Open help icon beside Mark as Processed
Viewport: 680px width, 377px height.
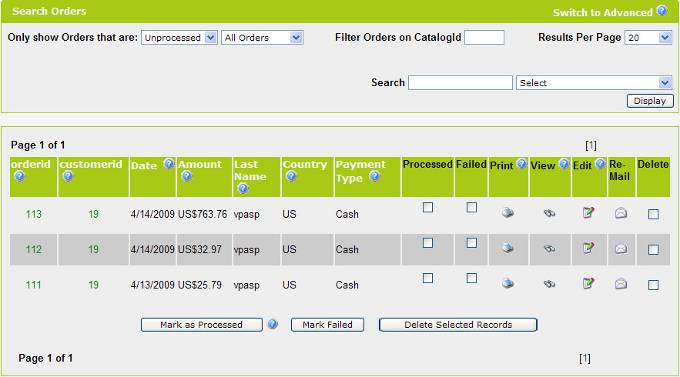click(273, 324)
